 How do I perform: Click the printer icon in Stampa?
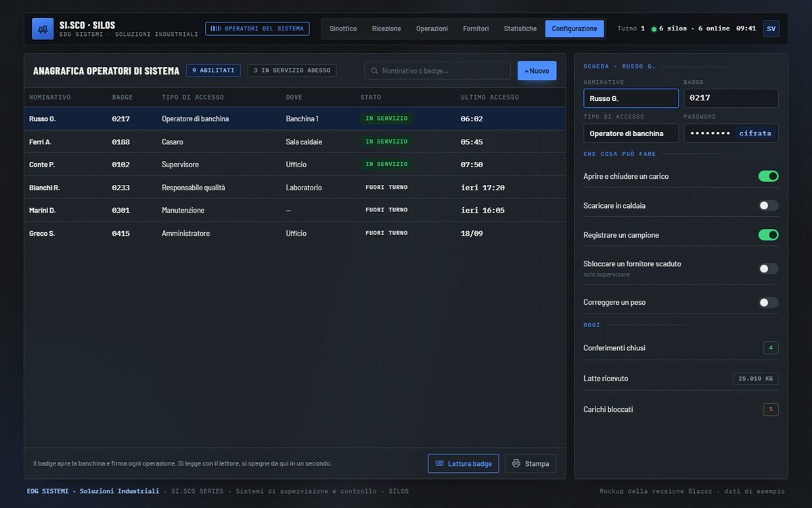click(x=516, y=463)
